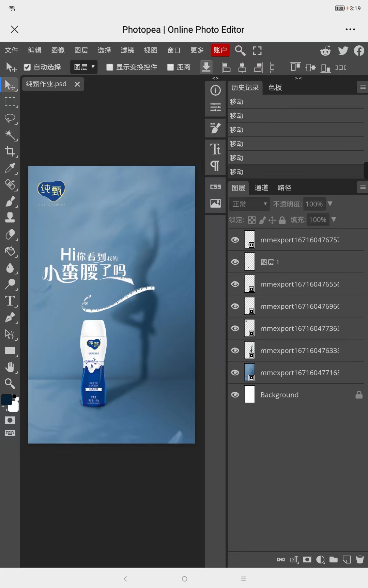Click the red 账户 button

point(220,50)
